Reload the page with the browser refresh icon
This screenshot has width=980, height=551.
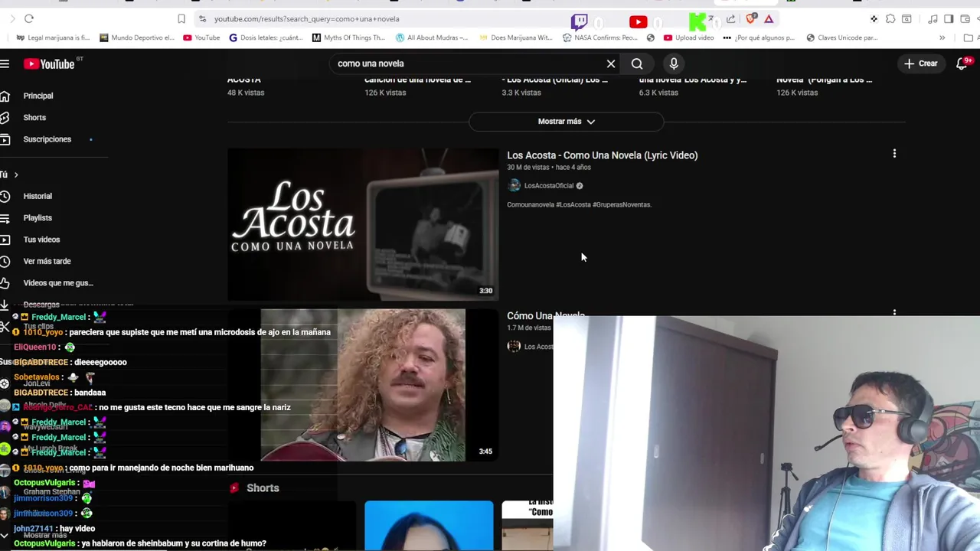29,18
